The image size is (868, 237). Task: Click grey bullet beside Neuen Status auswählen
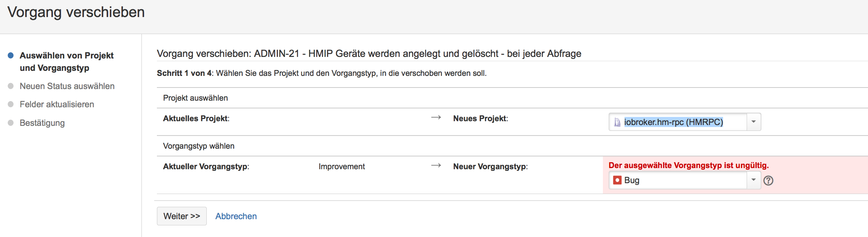(11, 86)
